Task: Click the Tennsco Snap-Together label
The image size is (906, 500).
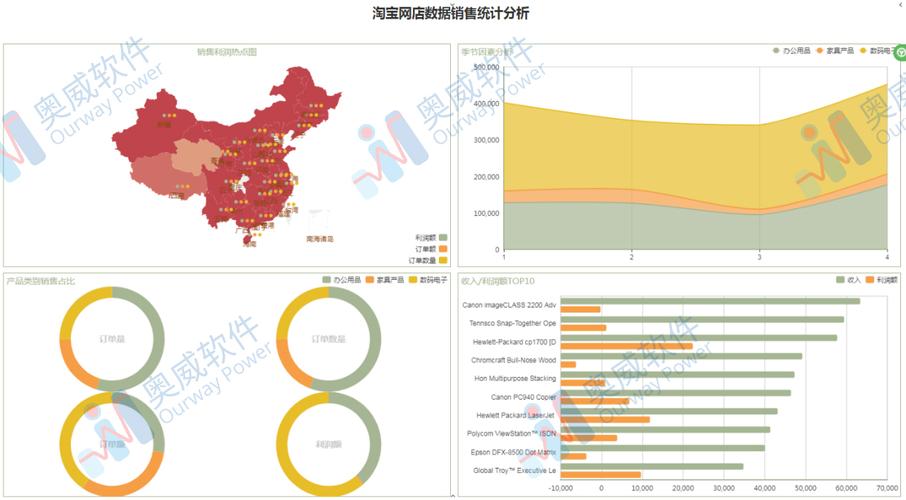Action: coord(513,324)
